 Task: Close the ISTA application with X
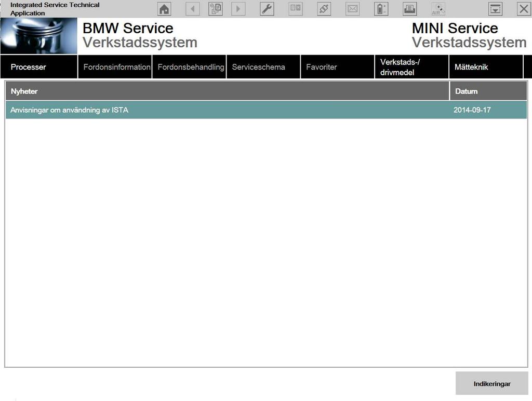(x=524, y=9)
